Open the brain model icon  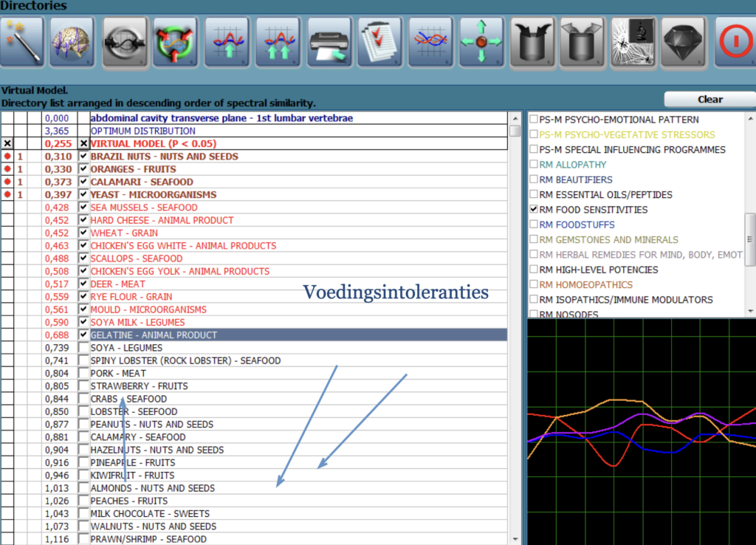(72, 41)
